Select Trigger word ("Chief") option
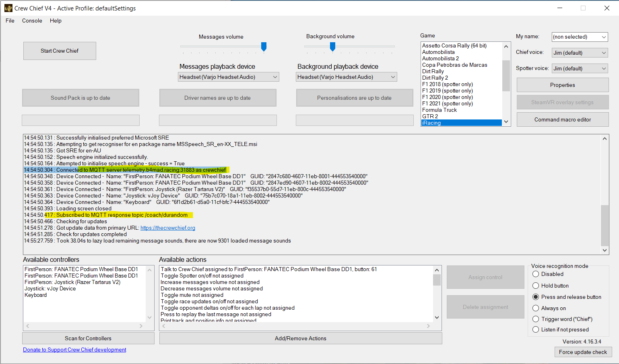The image size is (619, 364). coord(562,319)
